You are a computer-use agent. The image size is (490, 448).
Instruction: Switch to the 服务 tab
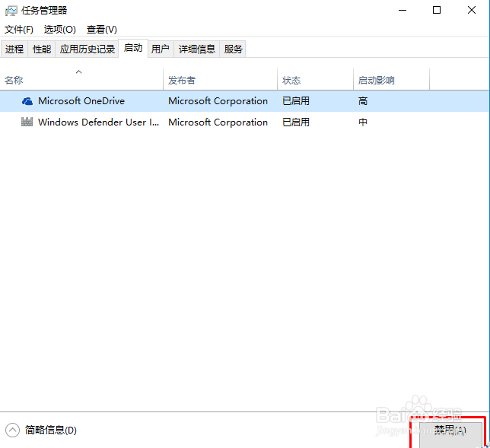pyautogui.click(x=233, y=49)
